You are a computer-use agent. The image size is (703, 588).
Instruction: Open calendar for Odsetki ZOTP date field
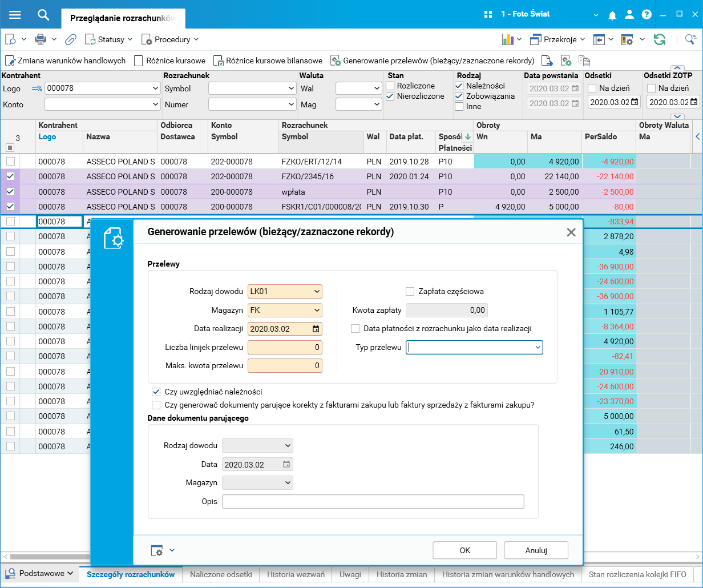pyautogui.click(x=694, y=102)
